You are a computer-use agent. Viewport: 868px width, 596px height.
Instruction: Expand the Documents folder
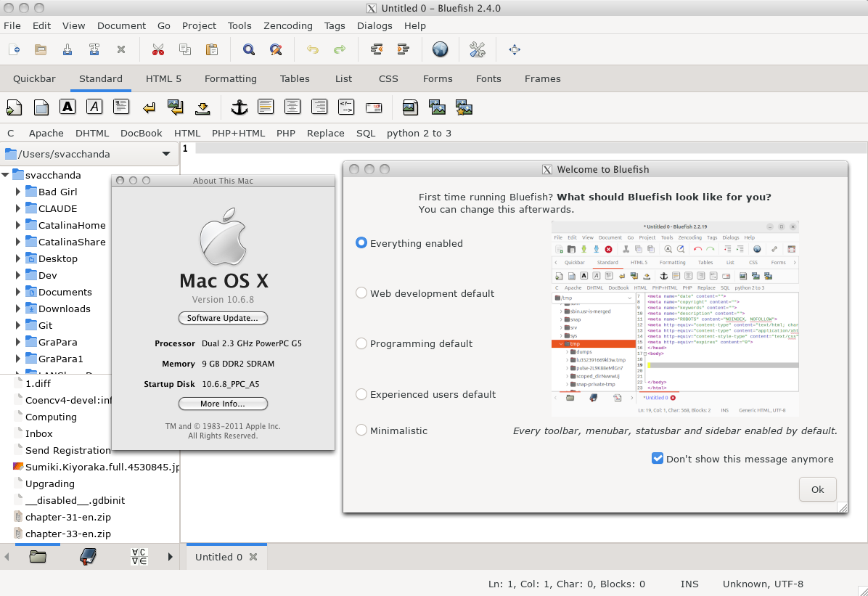(x=17, y=292)
